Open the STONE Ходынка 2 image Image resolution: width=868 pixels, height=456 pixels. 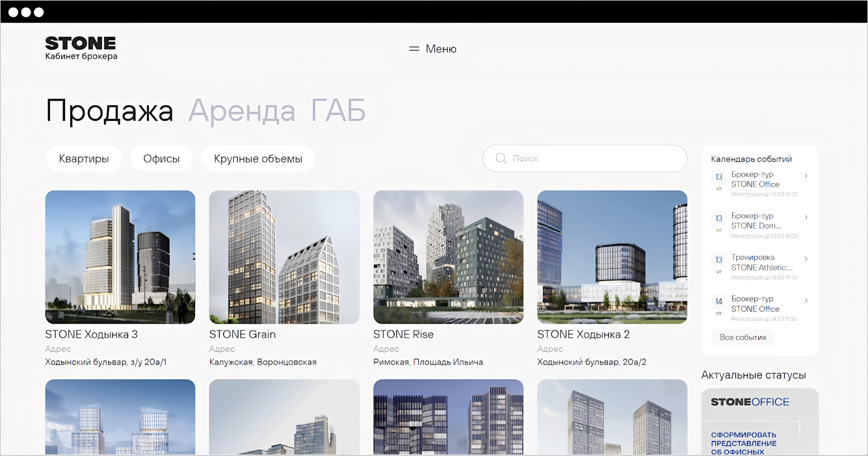tap(612, 257)
